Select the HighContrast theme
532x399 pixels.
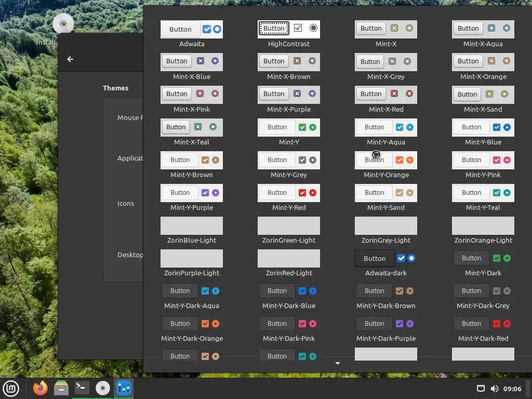(x=289, y=34)
